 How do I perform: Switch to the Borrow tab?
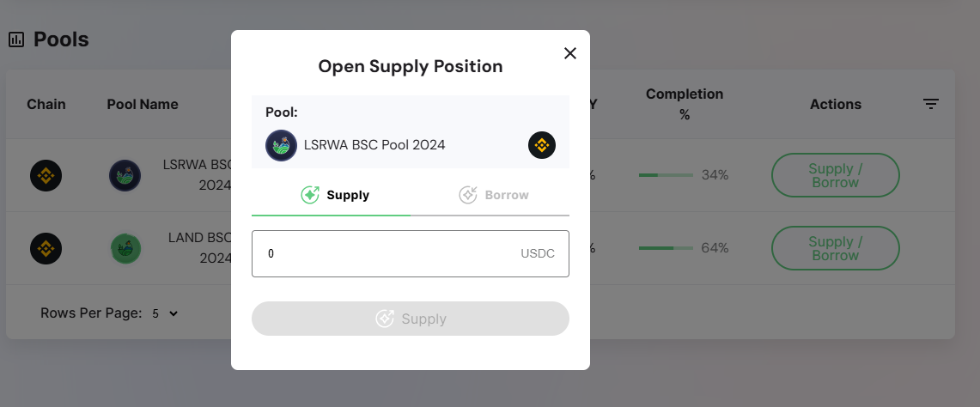(x=494, y=195)
